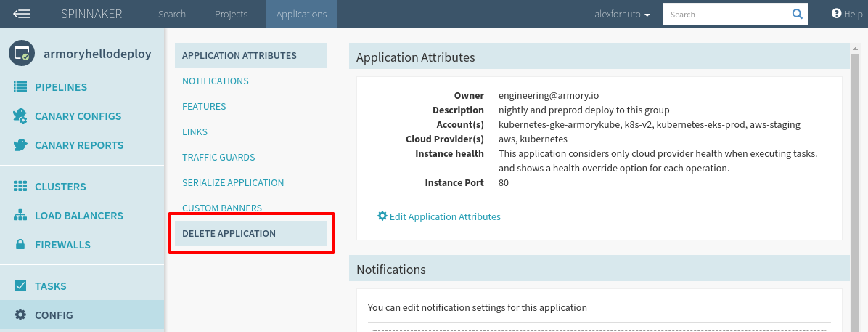Image resolution: width=868 pixels, height=332 pixels.
Task: Click the Pipelines list icon in sidebar
Action: (20, 87)
